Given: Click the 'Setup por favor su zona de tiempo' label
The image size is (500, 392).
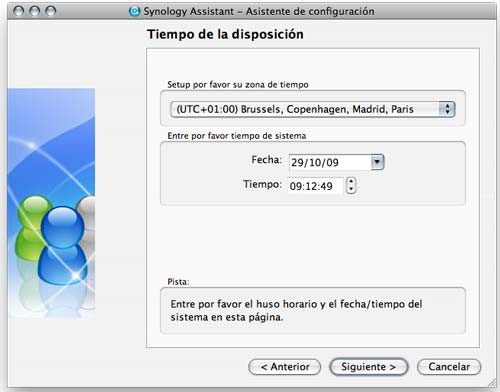Looking at the screenshot, I should click(x=238, y=85).
